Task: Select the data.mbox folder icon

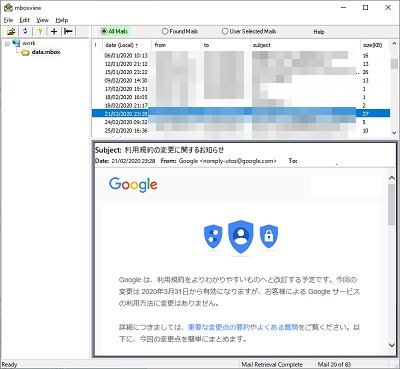Action: 25,52
